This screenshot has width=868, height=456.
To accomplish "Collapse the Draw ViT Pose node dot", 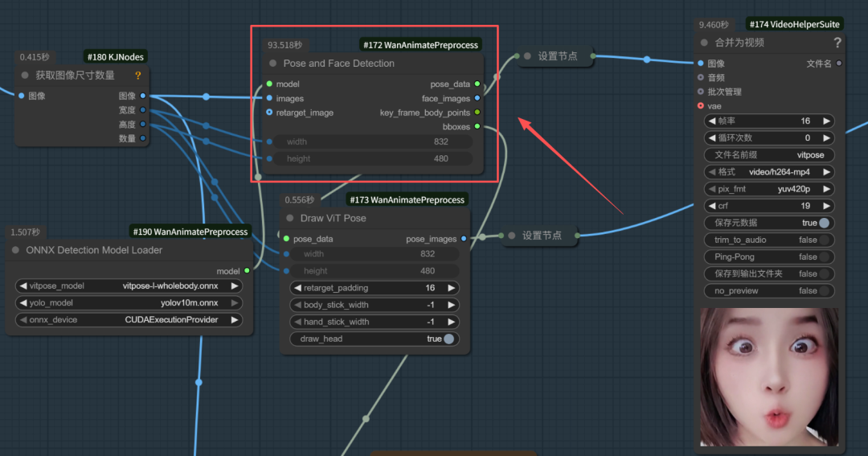I will [289, 218].
